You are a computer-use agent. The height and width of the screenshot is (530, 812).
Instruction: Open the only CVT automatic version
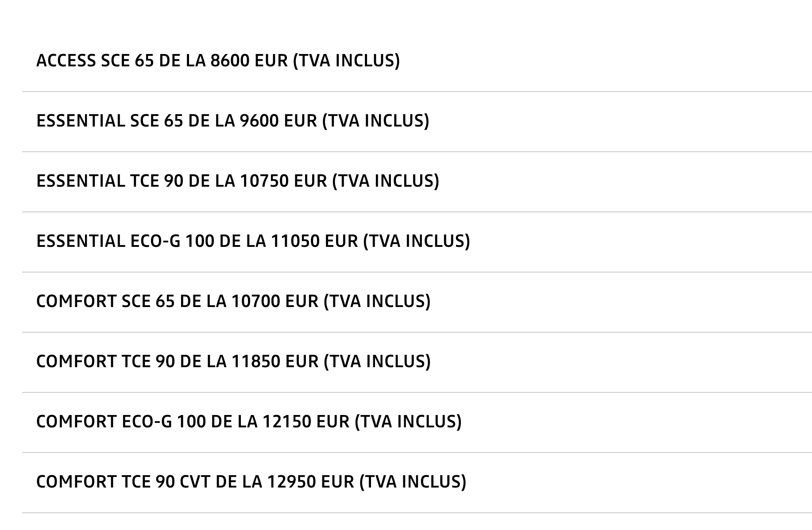coord(251,482)
